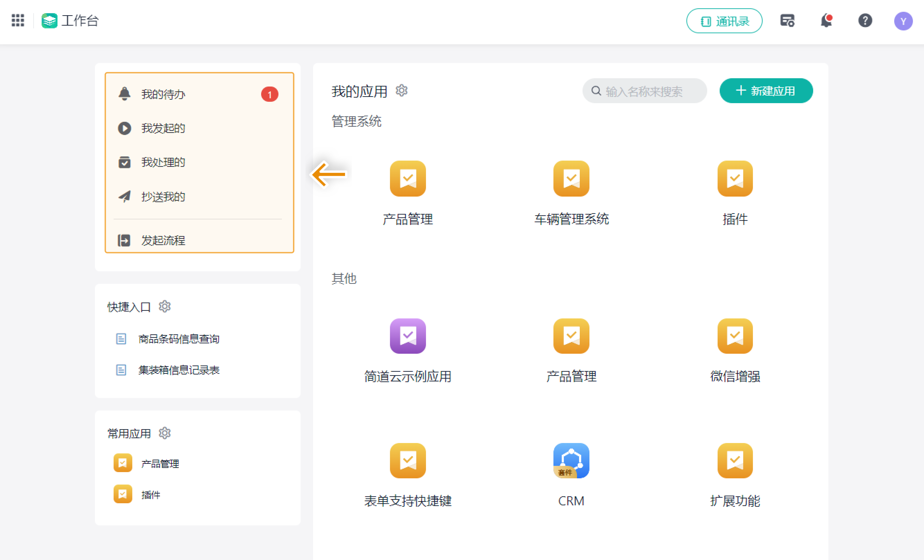Open the 扩展功能 app

click(x=735, y=475)
